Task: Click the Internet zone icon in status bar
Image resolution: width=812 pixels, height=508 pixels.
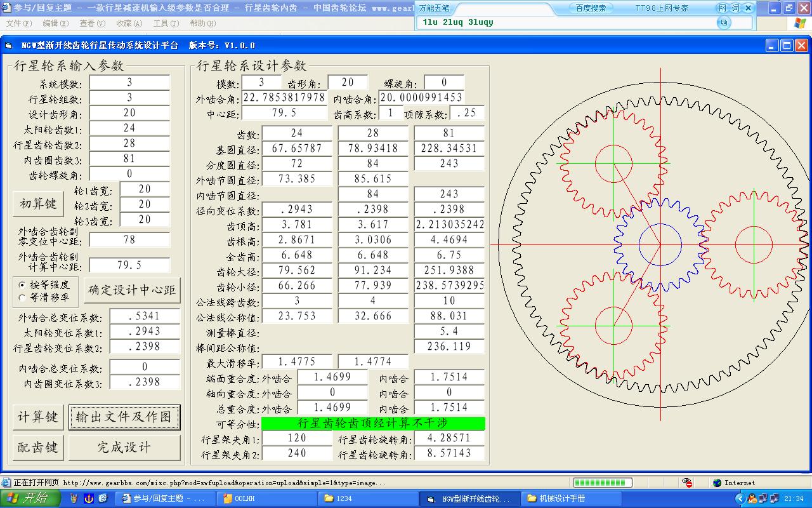Action: pyautogui.click(x=717, y=483)
